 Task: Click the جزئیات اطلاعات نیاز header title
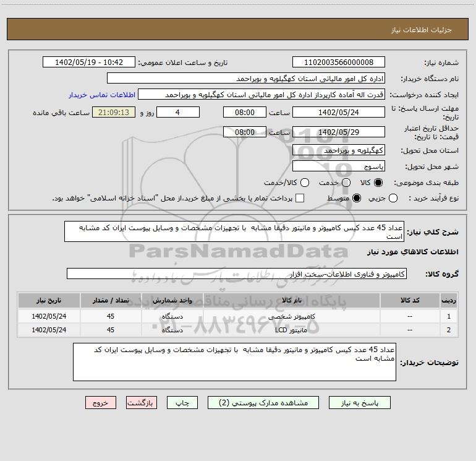[421, 30]
